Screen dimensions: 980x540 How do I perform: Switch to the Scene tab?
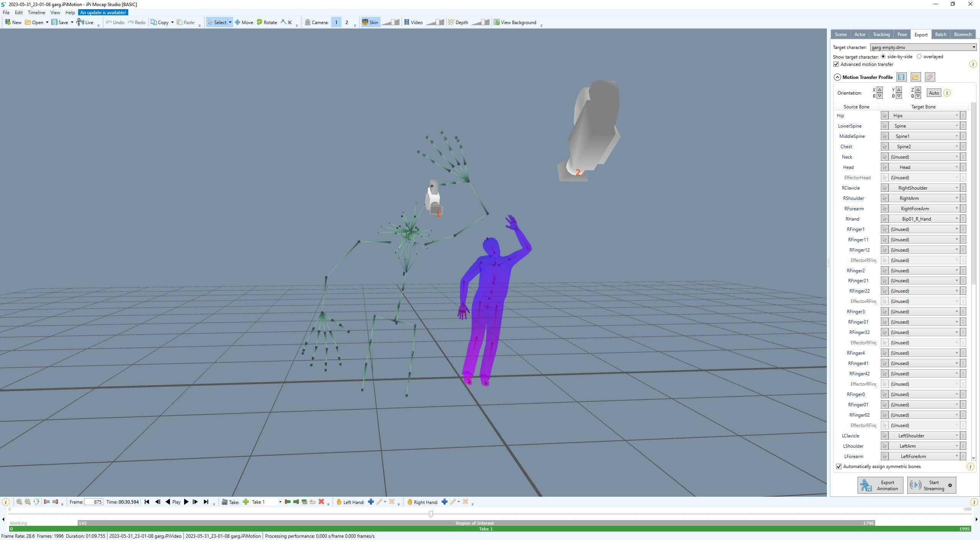pyautogui.click(x=841, y=34)
